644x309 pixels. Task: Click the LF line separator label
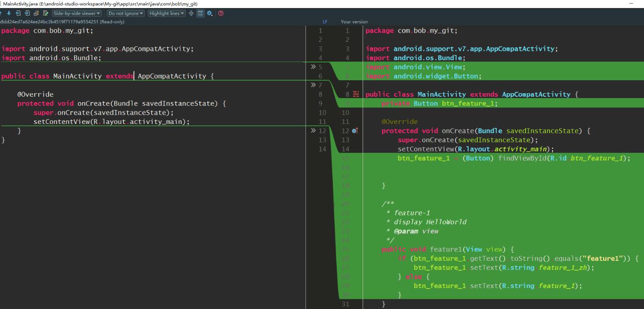coord(325,21)
